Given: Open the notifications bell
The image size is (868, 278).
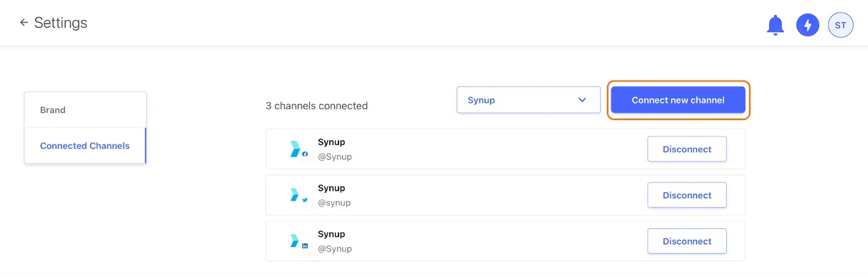Looking at the screenshot, I should point(775,25).
